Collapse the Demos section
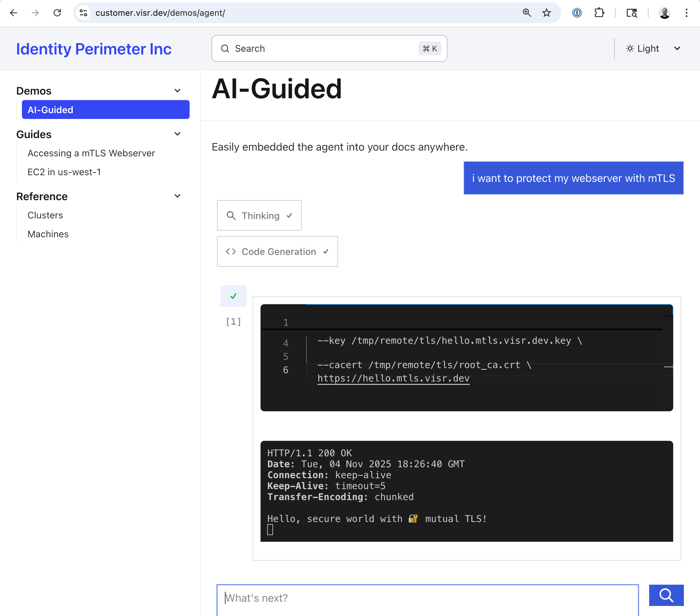This screenshot has width=700, height=616. (177, 90)
